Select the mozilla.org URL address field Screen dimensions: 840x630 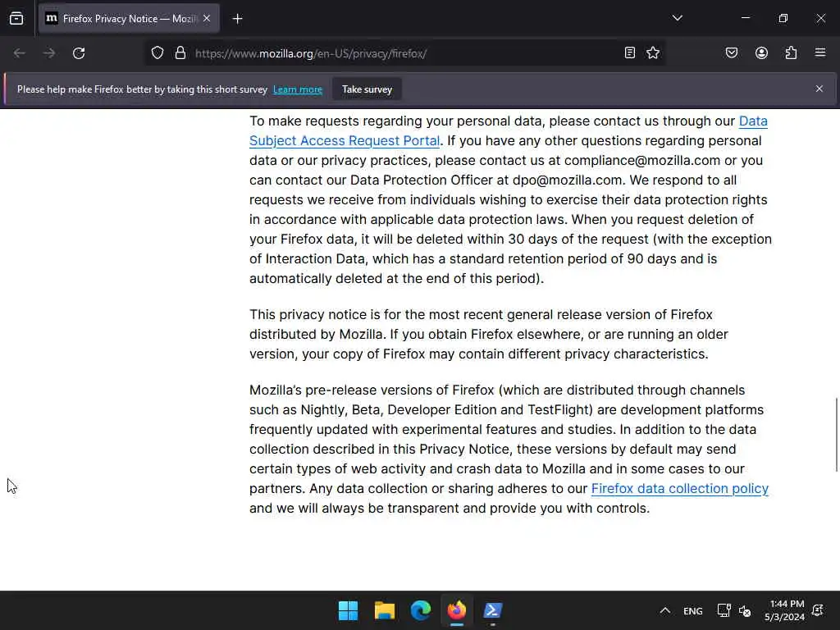404,53
